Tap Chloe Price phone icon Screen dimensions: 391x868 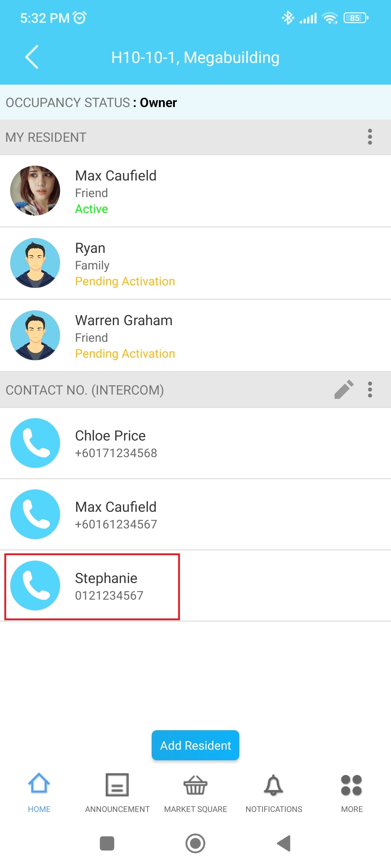[35, 443]
